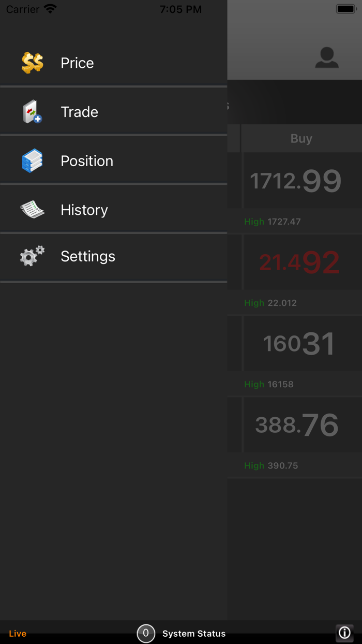Tap the orange Live indicator

(18, 634)
